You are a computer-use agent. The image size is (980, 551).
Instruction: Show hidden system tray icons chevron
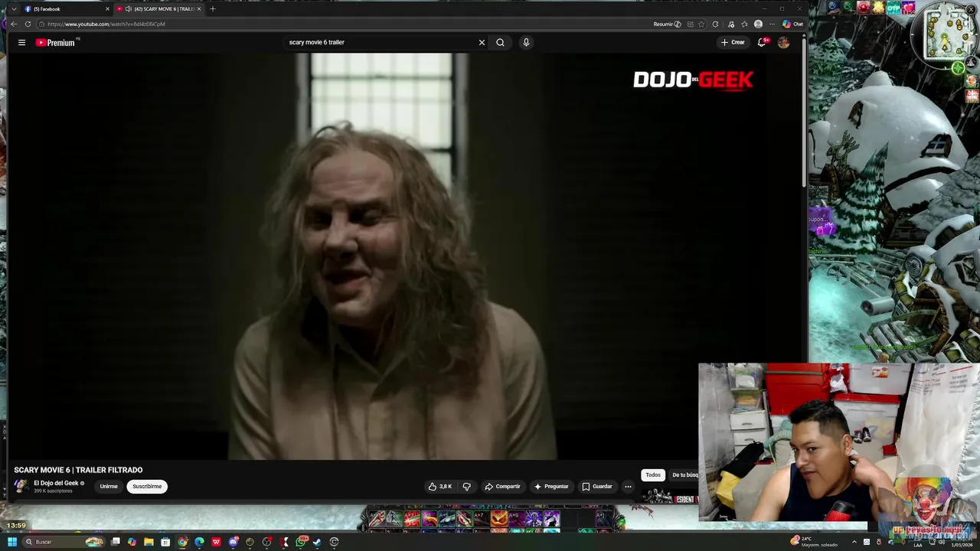(x=854, y=542)
